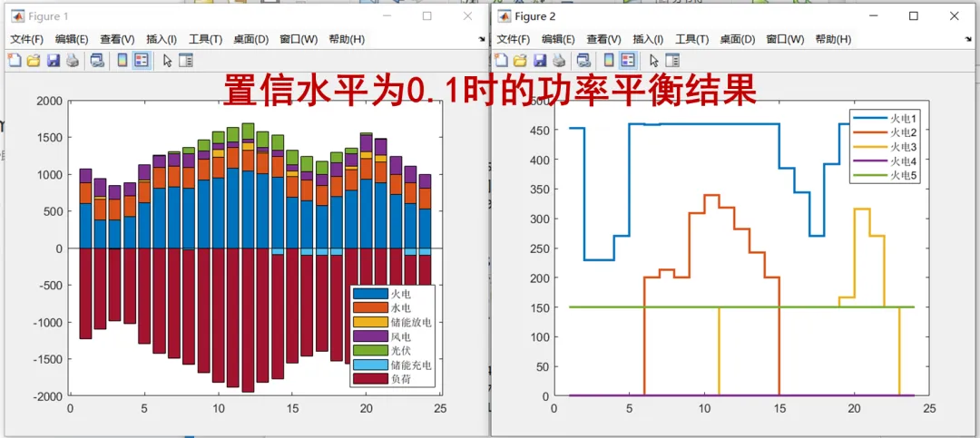
Task: Open 工具(T) menu in Figure 1
Action: (x=206, y=39)
